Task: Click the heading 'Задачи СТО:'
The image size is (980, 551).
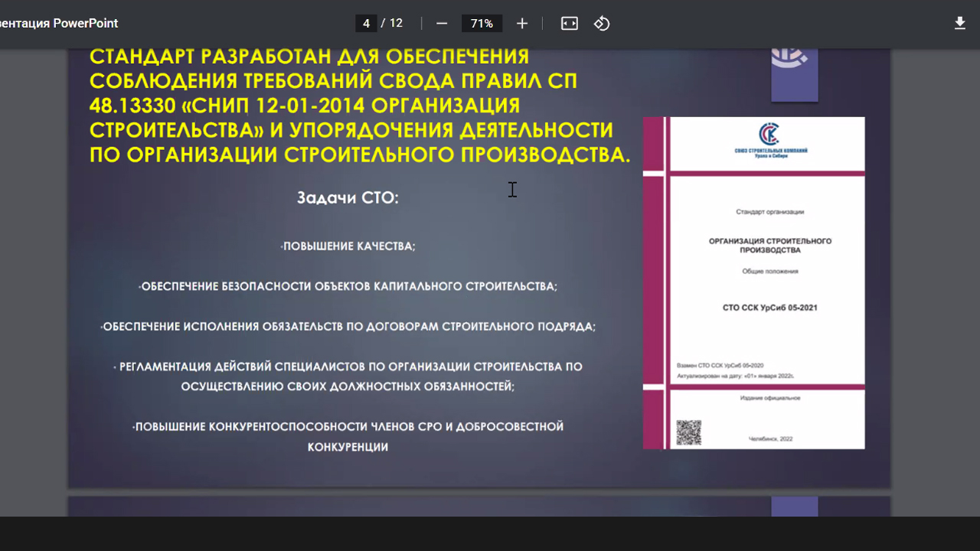Action: point(348,198)
